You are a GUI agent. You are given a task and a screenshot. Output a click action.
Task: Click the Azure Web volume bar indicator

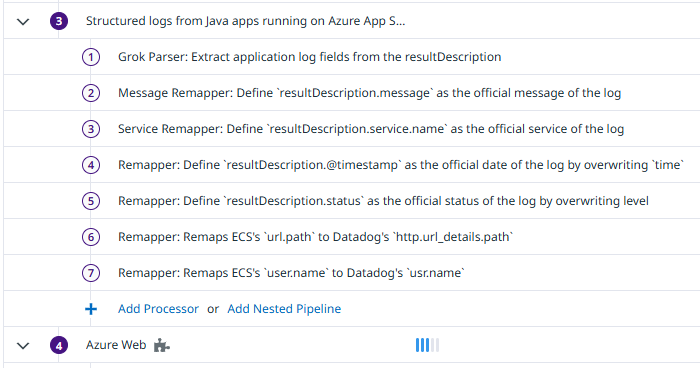[427, 345]
